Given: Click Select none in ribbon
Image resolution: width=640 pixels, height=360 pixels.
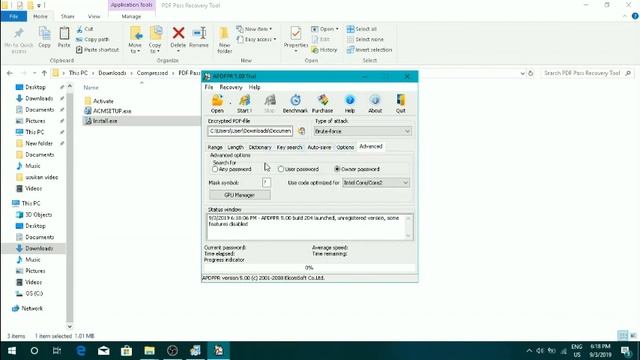Looking at the screenshot, I should (365, 39).
